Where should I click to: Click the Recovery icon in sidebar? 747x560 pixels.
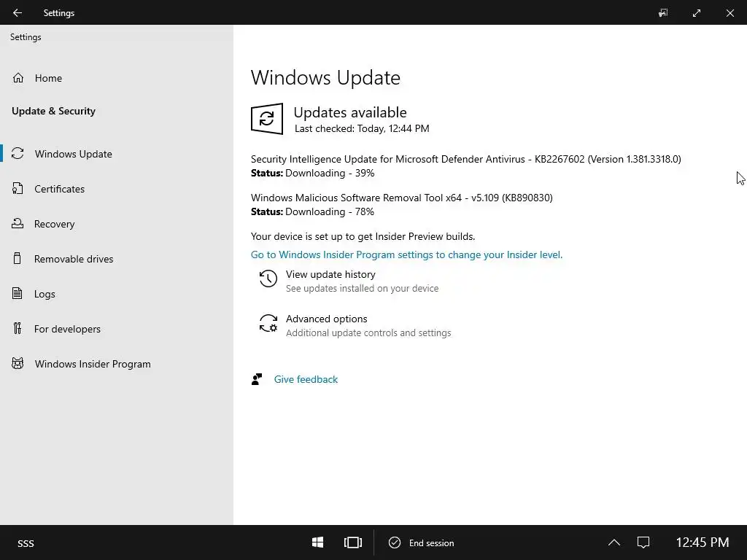coord(18,223)
